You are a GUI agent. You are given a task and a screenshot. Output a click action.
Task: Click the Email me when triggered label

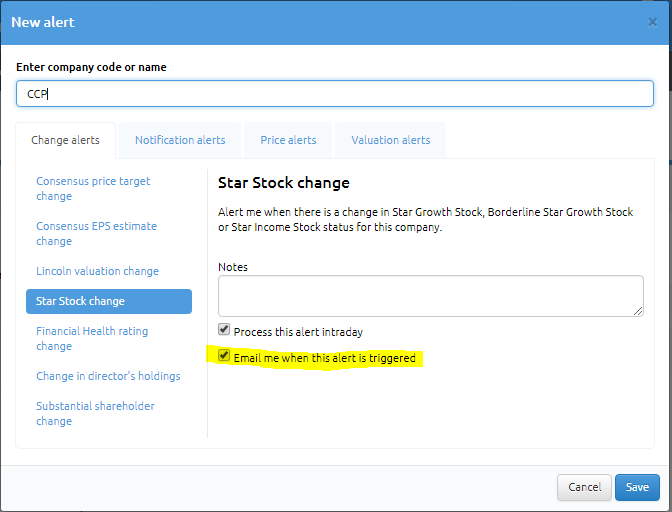[x=324, y=358]
